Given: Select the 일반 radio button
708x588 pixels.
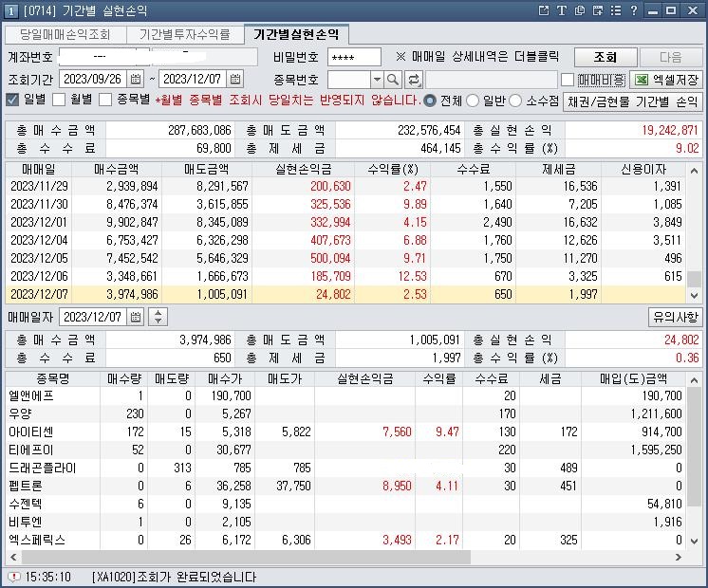Looking at the screenshot, I should (473, 101).
